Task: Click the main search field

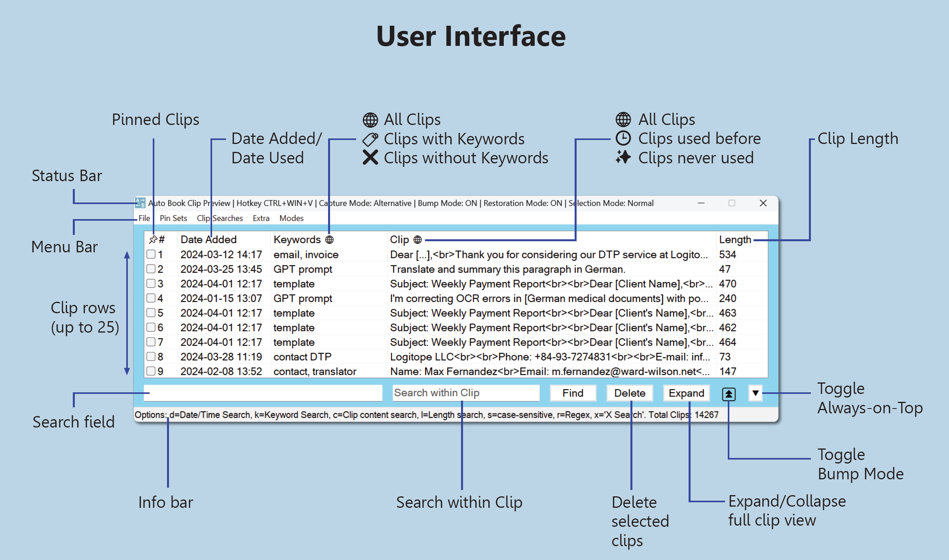Action: (263, 393)
